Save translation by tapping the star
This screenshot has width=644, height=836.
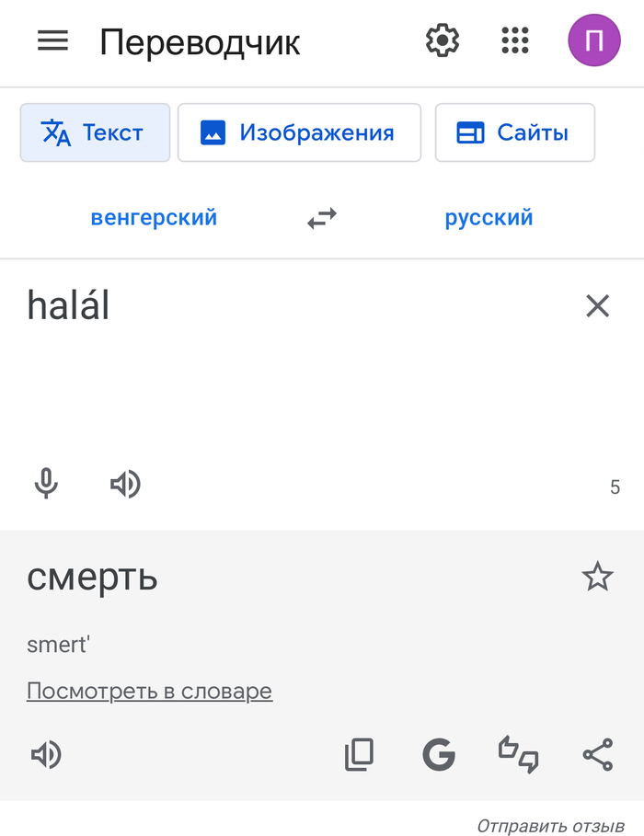(x=598, y=577)
